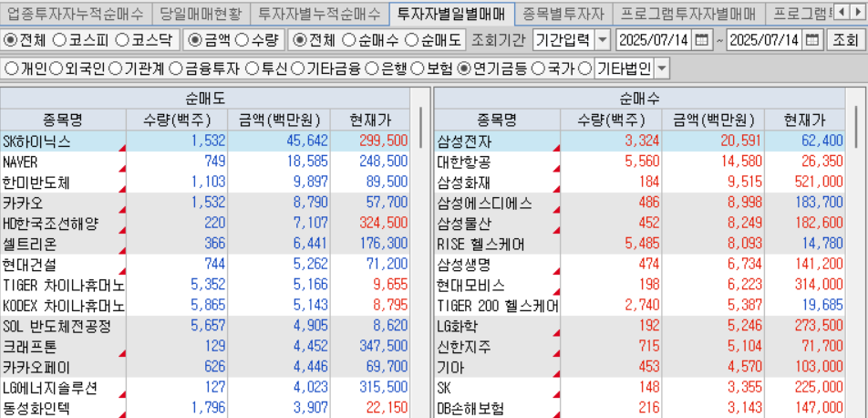Image resolution: width=868 pixels, height=418 pixels.
Task: Select the SK하이닉스 row
Action: coord(205,141)
